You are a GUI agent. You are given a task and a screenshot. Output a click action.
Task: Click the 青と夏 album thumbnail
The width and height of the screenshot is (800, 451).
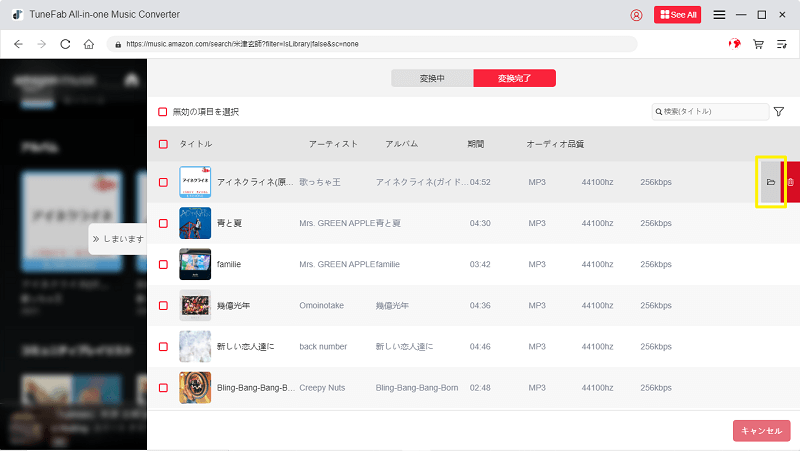coord(195,223)
